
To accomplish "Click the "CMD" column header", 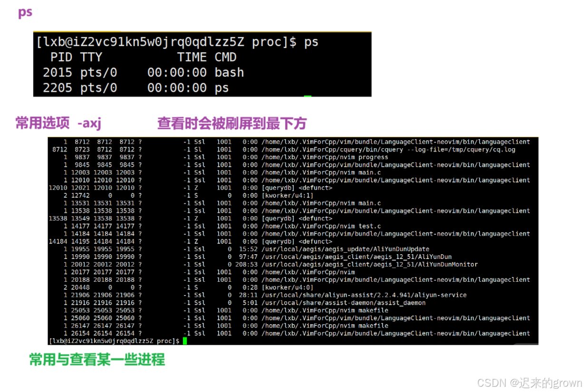I will [x=226, y=57].
